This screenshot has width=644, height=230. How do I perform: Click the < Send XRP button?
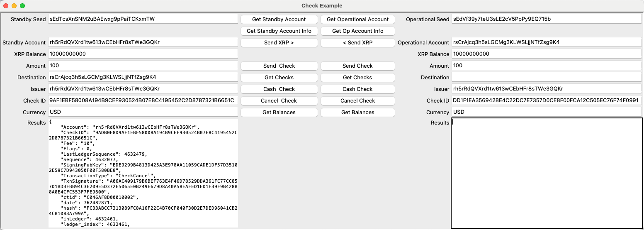click(357, 42)
